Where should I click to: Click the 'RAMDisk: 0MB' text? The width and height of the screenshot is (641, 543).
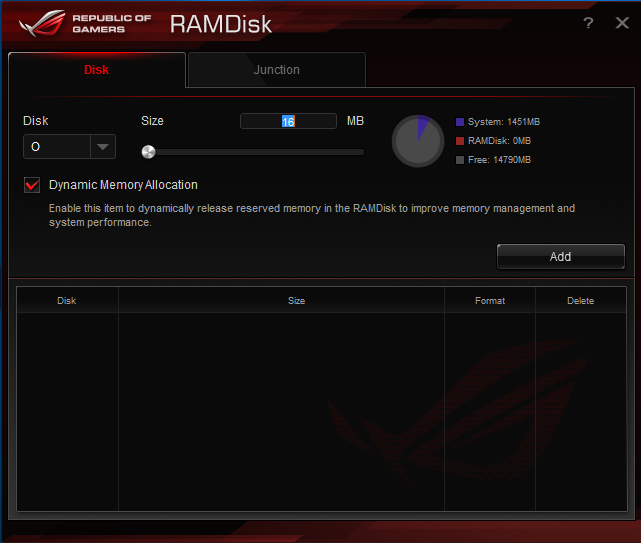499,141
